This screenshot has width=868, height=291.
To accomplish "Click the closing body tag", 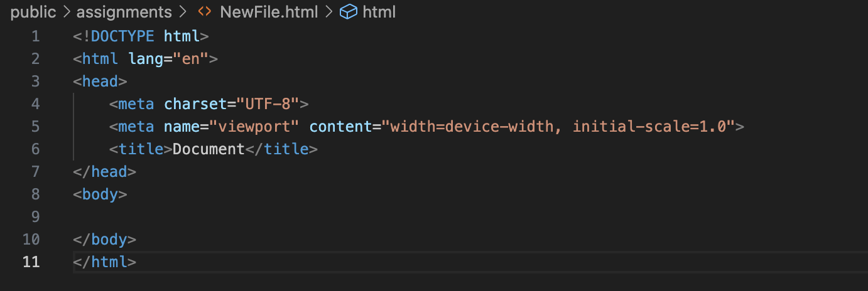I will [x=105, y=240].
